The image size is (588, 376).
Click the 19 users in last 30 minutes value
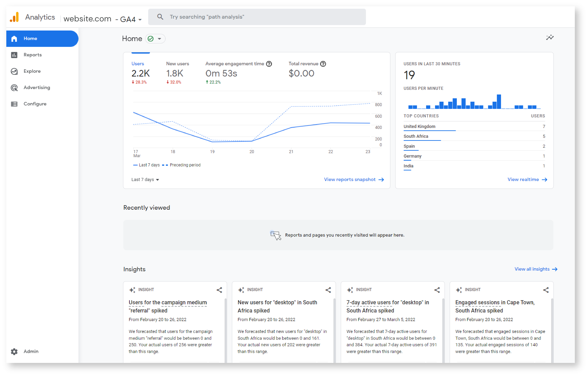409,75
